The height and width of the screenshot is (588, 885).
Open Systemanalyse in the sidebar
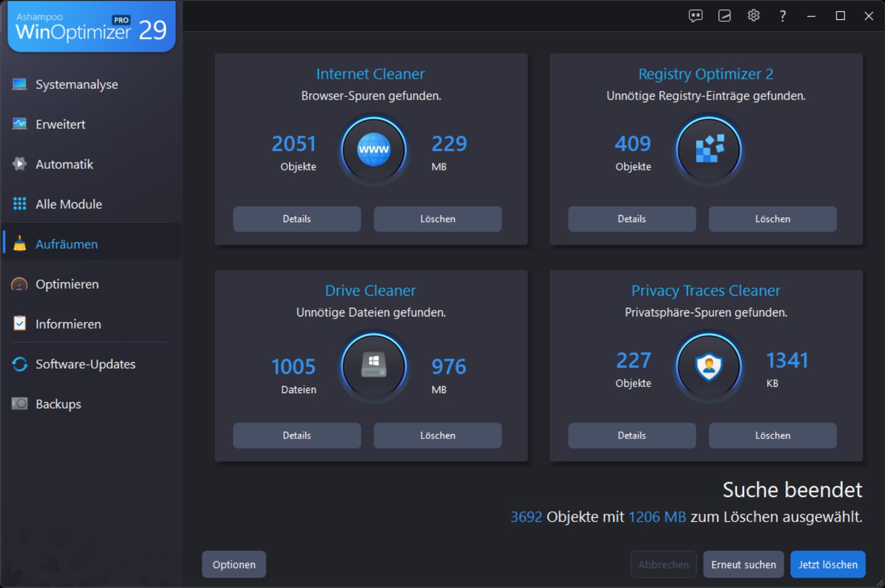(x=92, y=84)
